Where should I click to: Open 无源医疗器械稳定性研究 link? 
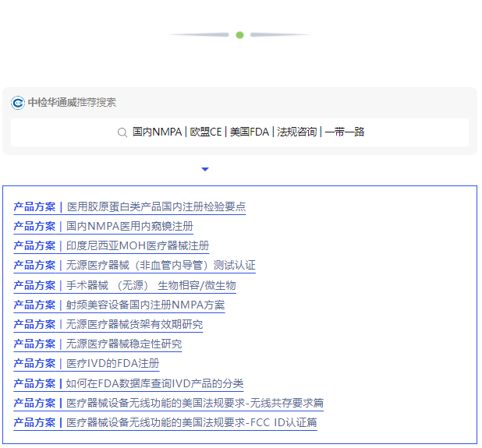coord(124,344)
